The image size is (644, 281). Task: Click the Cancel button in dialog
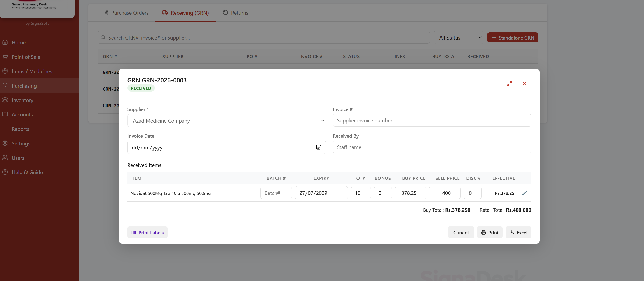coord(461,232)
